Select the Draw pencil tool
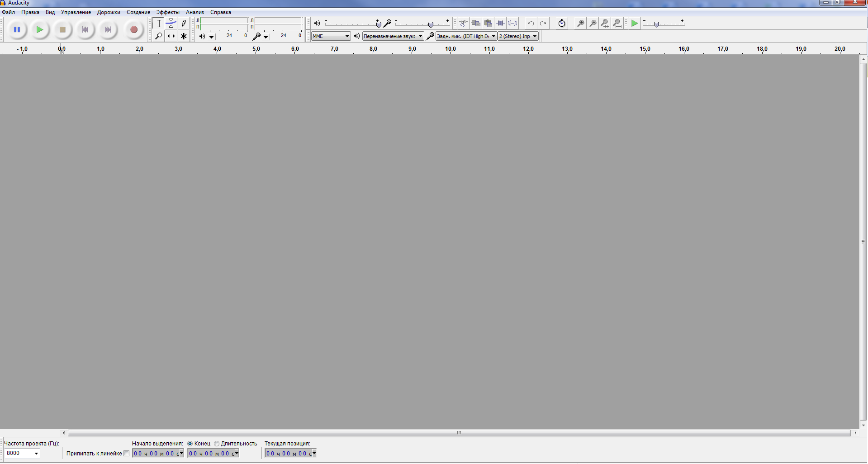The height and width of the screenshot is (464, 868). (x=184, y=24)
